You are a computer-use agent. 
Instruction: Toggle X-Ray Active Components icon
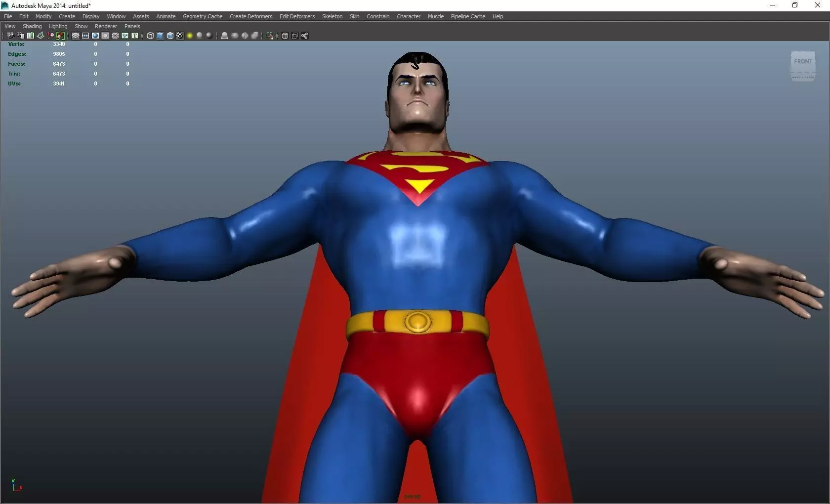click(x=294, y=36)
